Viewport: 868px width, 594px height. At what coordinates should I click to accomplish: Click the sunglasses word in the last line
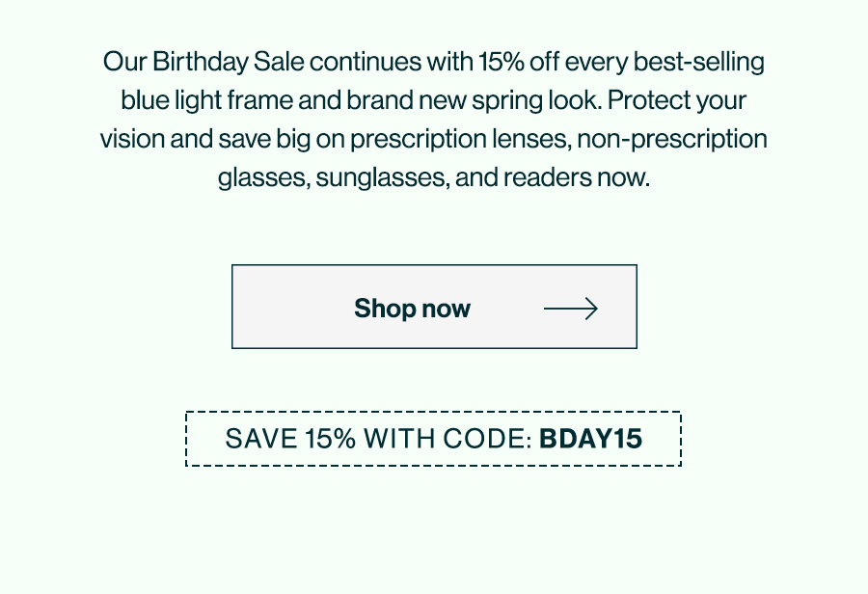point(383,177)
